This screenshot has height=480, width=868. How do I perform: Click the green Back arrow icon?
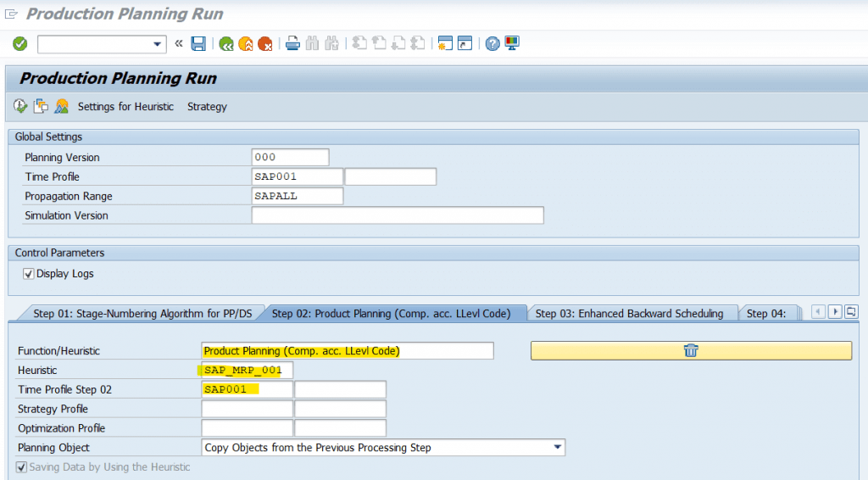pyautogui.click(x=225, y=44)
